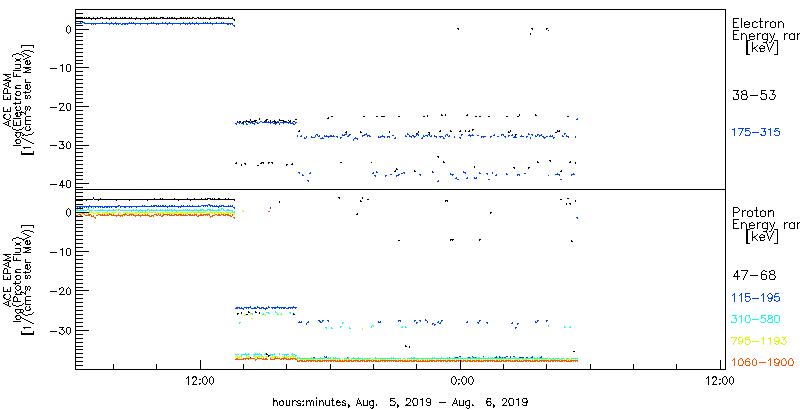
Task: Click the first 12:00 time axis label
Action: pyautogui.click(x=201, y=381)
